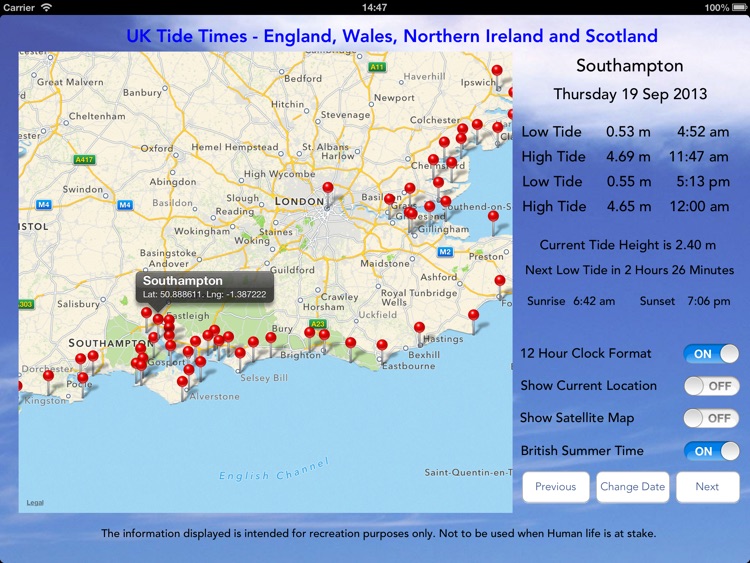Tap the Southampton location heading
This screenshot has height=563, width=750.
629,66
